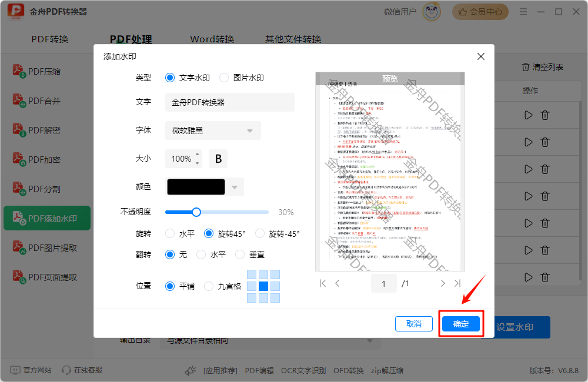Open 官方网站 in the status bar

point(31,370)
